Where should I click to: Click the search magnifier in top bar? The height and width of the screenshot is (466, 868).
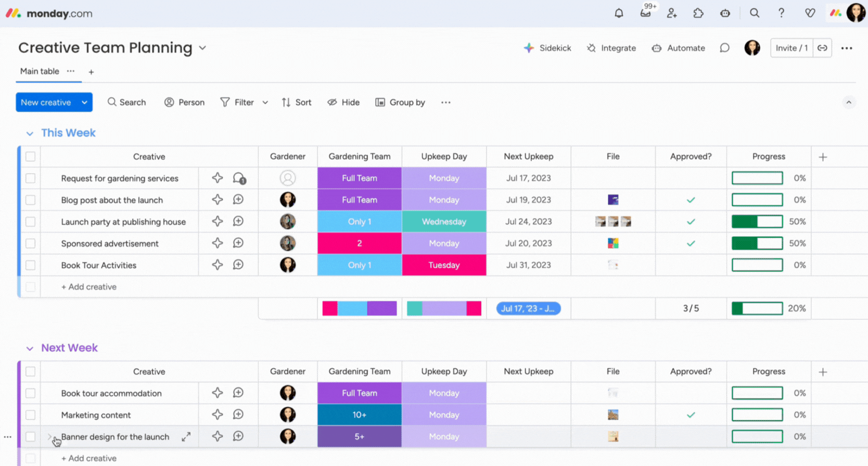(x=754, y=14)
